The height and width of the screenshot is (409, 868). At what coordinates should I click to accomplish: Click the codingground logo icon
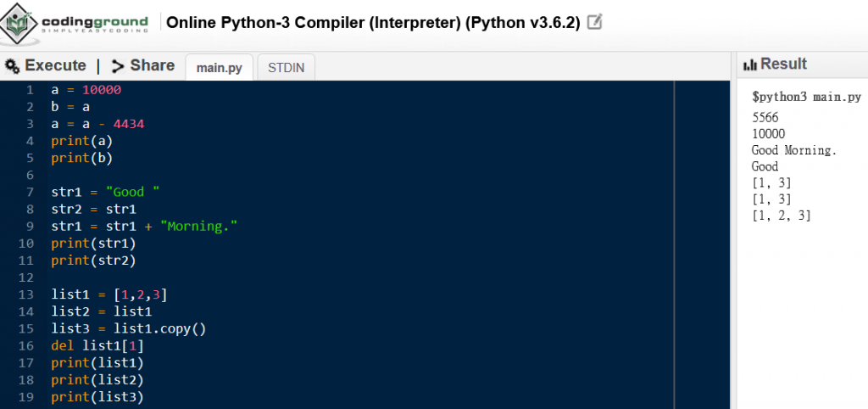tap(19, 22)
